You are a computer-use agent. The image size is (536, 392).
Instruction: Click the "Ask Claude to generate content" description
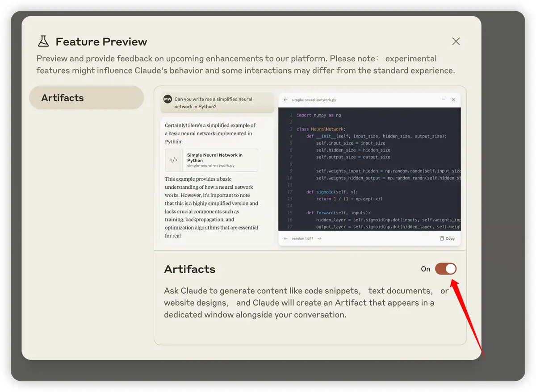[x=306, y=303]
